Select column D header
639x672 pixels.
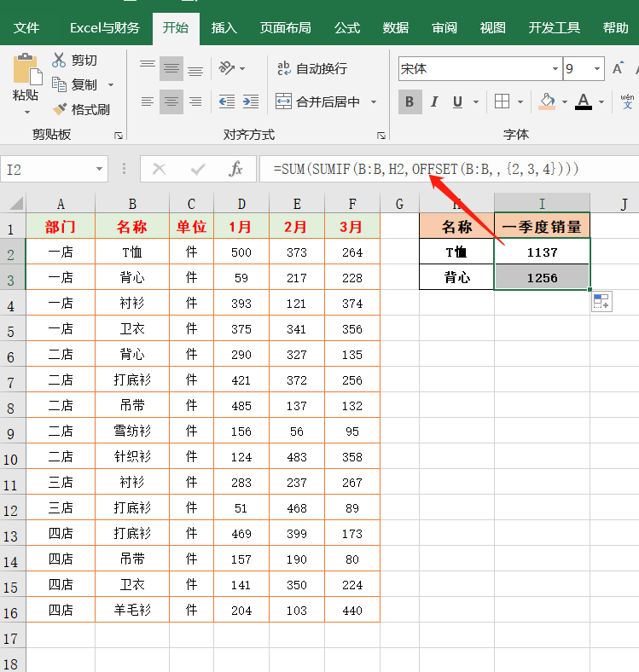[x=241, y=203]
